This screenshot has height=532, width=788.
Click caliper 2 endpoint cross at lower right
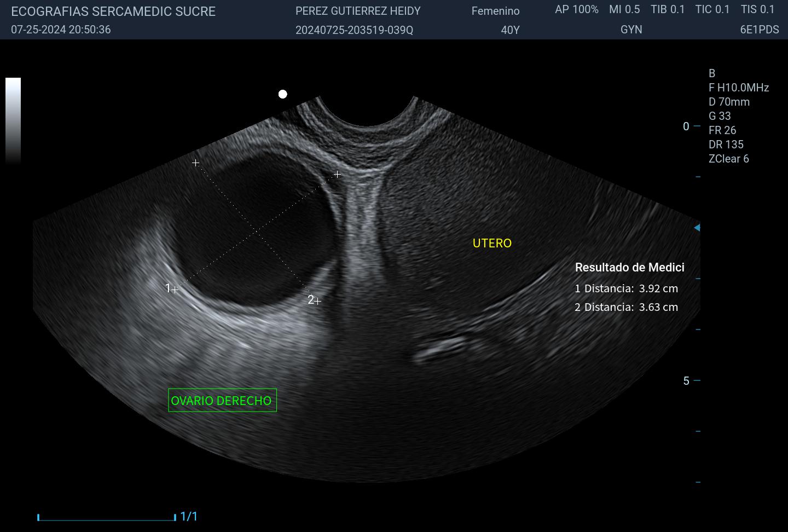(317, 301)
